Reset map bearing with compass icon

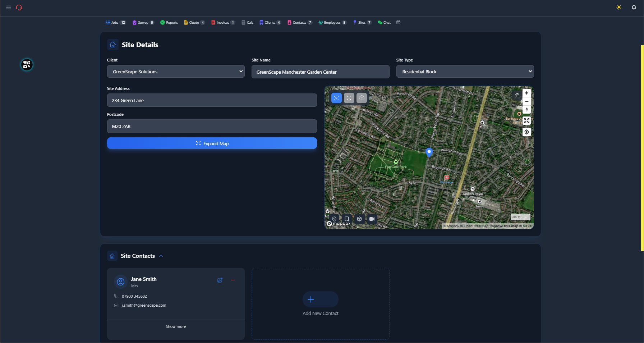(x=526, y=110)
